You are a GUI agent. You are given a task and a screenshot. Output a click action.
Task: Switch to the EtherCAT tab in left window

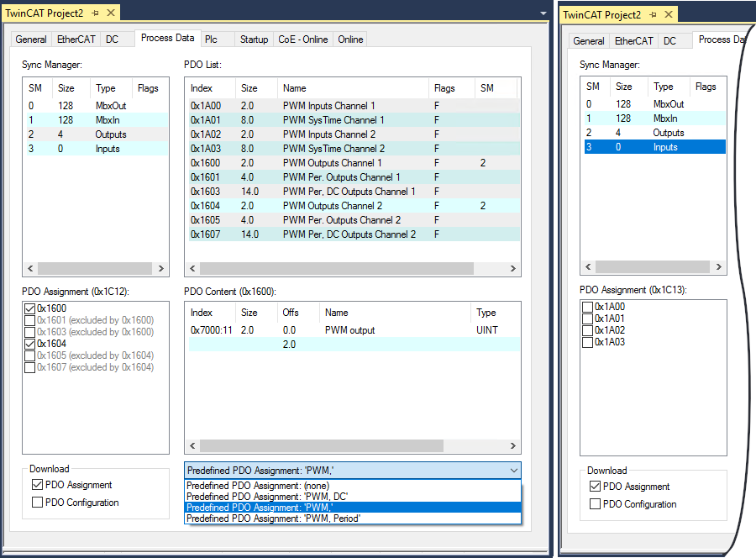pyautogui.click(x=76, y=39)
